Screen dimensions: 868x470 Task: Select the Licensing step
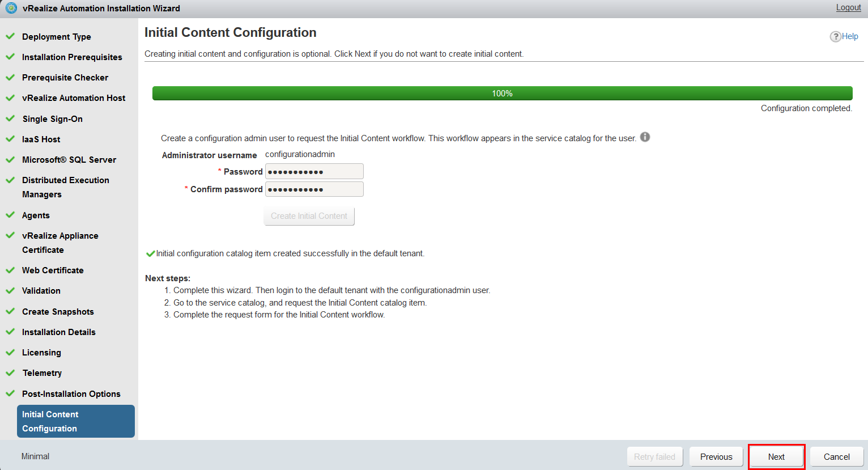[41, 352]
